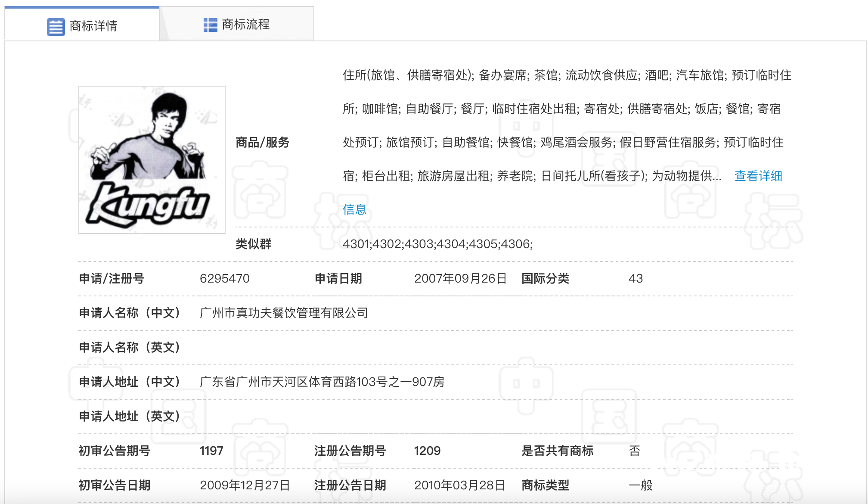Click the Kungfu trademark logo image
868x504 pixels.
coord(152,160)
